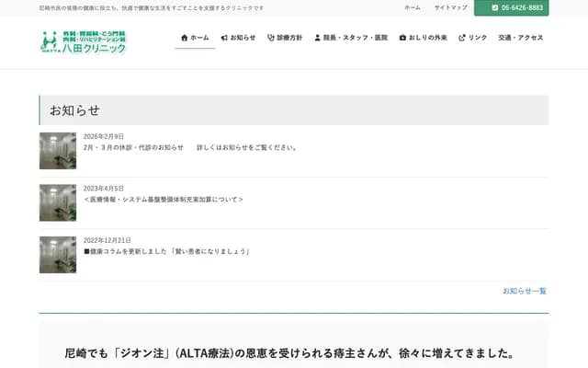Open the 交通・アクセス menu item
This screenshot has height=368, width=588.
click(x=521, y=38)
